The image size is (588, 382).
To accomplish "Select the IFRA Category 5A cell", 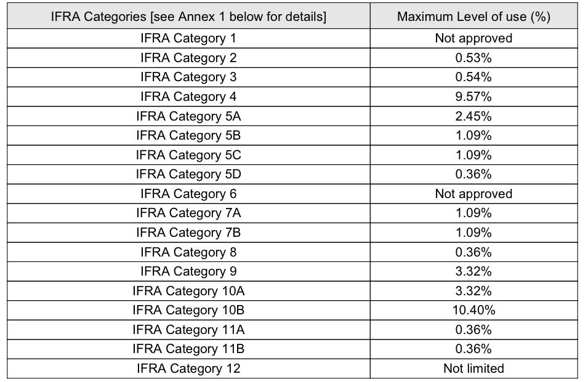I will [x=188, y=116].
